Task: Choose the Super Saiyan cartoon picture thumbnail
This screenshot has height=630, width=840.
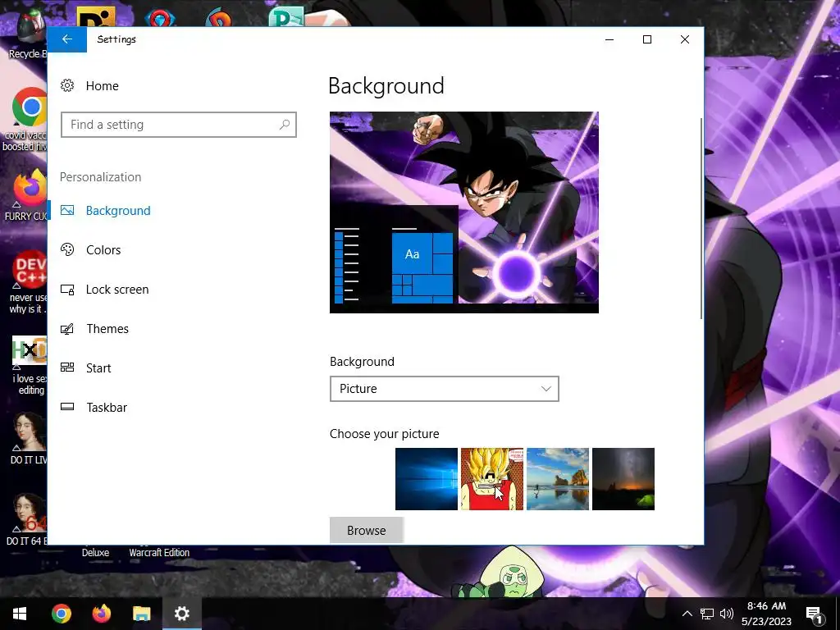Action: tap(492, 479)
